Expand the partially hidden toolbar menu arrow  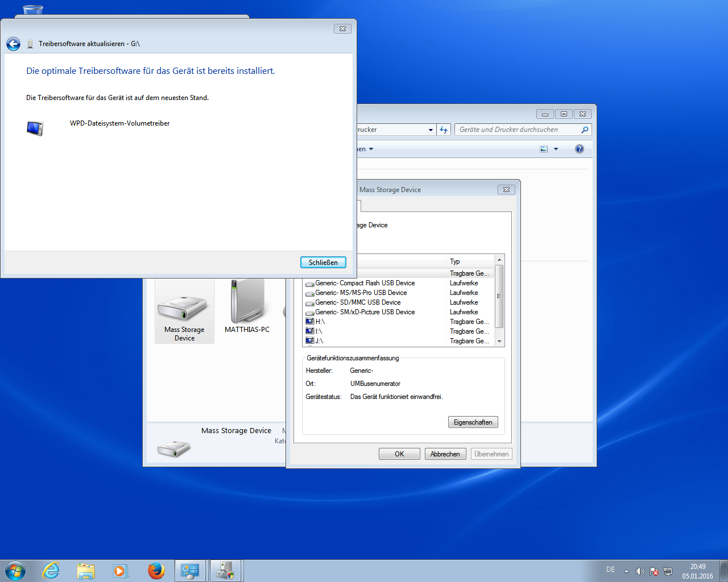pyautogui.click(x=371, y=149)
